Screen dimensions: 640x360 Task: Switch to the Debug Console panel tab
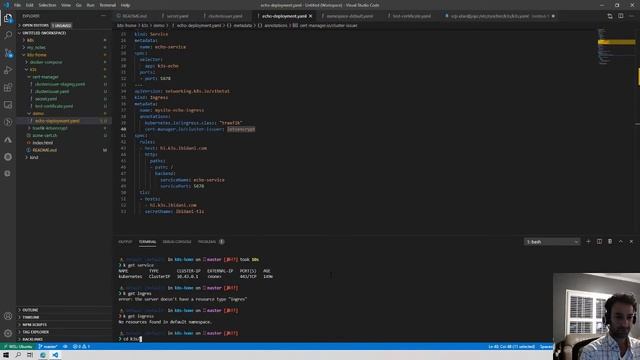[177, 242]
